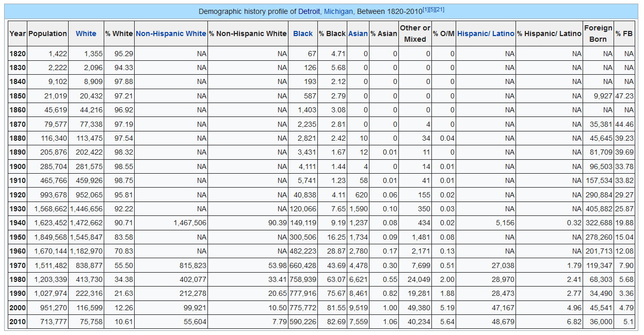Click Black population value 120,066
The height and width of the screenshot is (335, 644).
303,209
